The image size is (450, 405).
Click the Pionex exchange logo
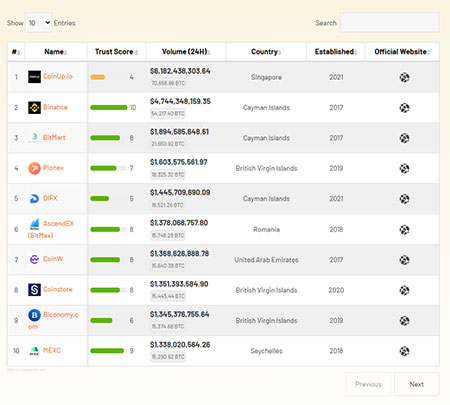[x=34, y=168]
